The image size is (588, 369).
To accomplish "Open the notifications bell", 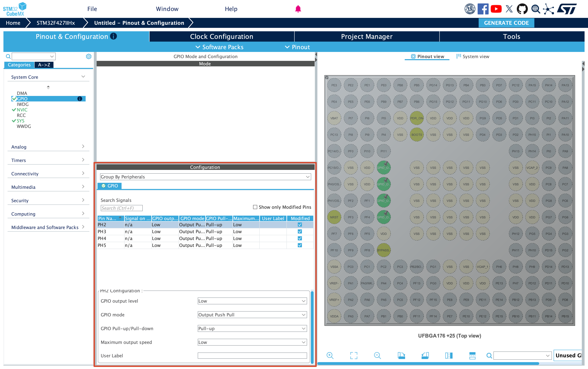I will (x=298, y=9).
